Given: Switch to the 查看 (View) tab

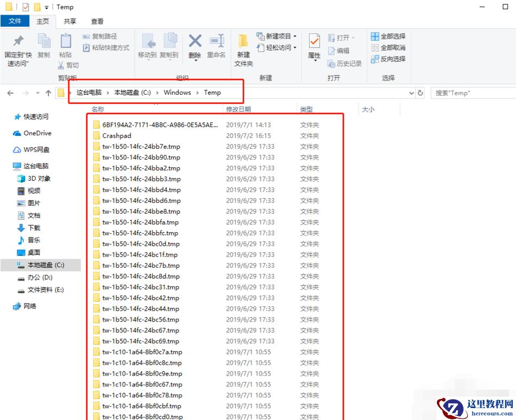Looking at the screenshot, I should pos(96,21).
